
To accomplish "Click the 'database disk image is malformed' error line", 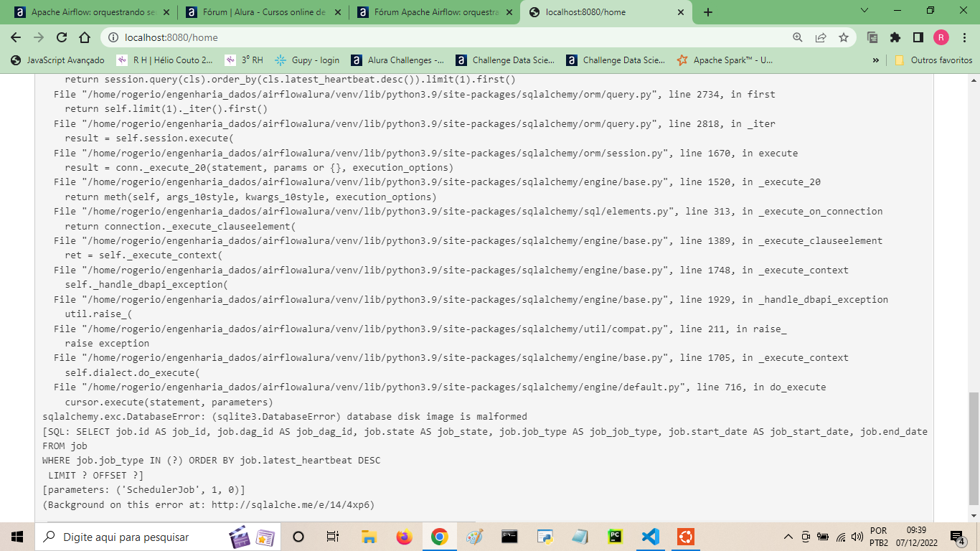I will (x=285, y=417).
